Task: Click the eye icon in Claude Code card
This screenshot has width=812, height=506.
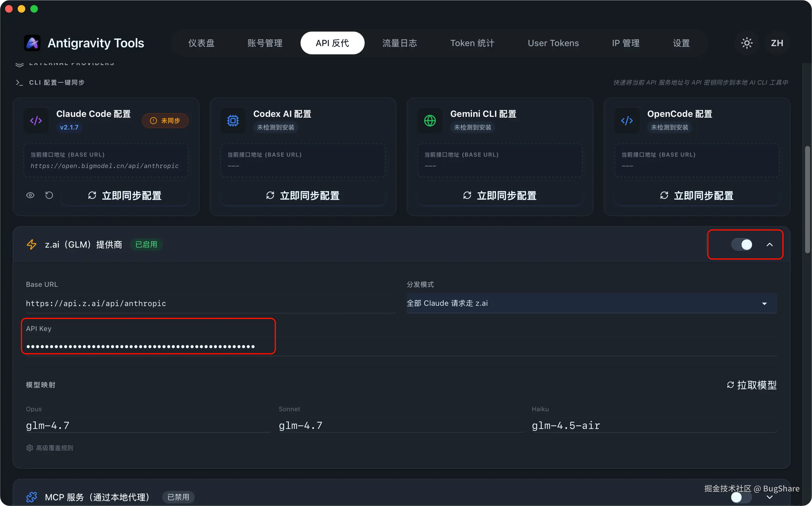Action: coord(30,195)
